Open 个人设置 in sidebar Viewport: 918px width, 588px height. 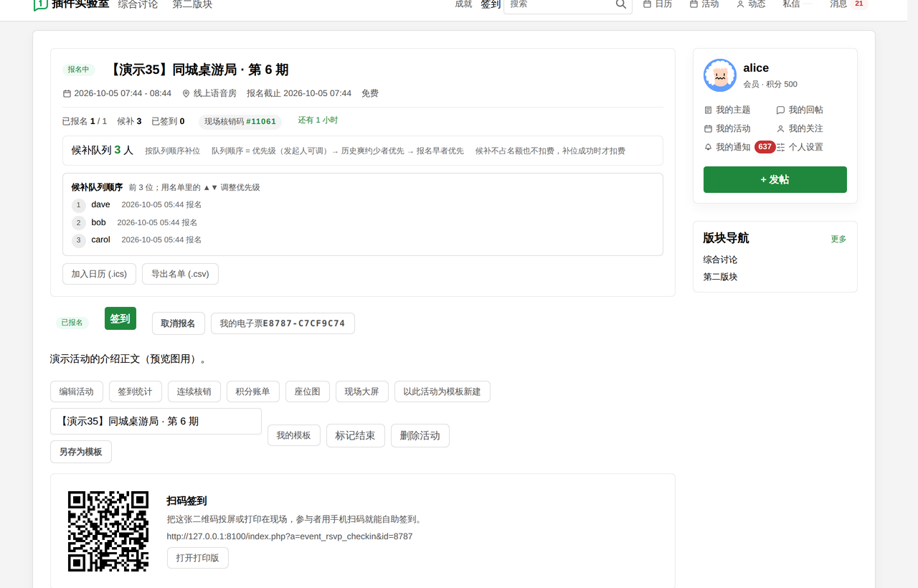pos(800,147)
